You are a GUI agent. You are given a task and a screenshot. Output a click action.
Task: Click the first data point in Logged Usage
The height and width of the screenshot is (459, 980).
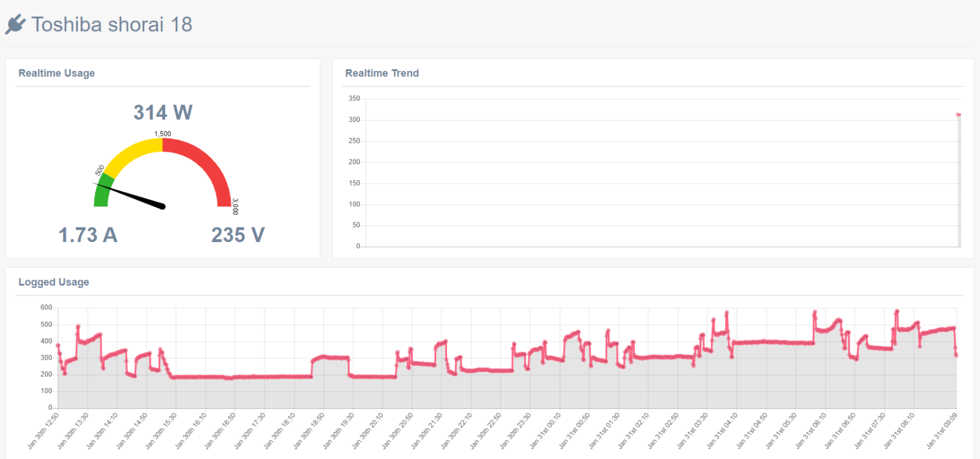tap(58, 346)
